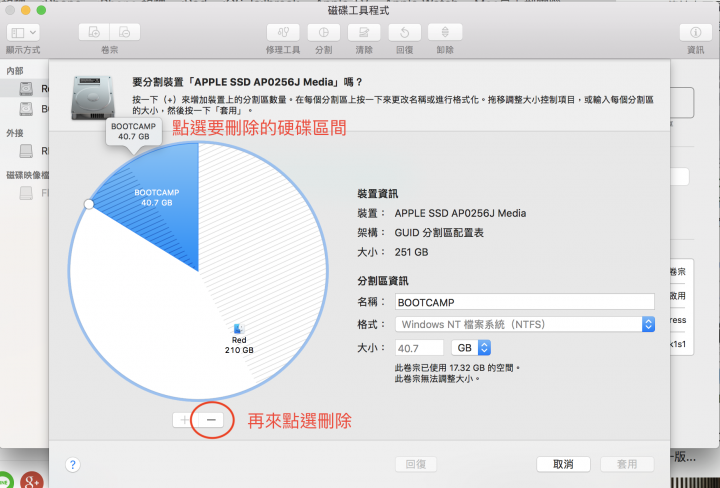Click the BOOTCAMP 40.7 GB tooltip label
This screenshot has height=488, width=720.
tap(134, 131)
